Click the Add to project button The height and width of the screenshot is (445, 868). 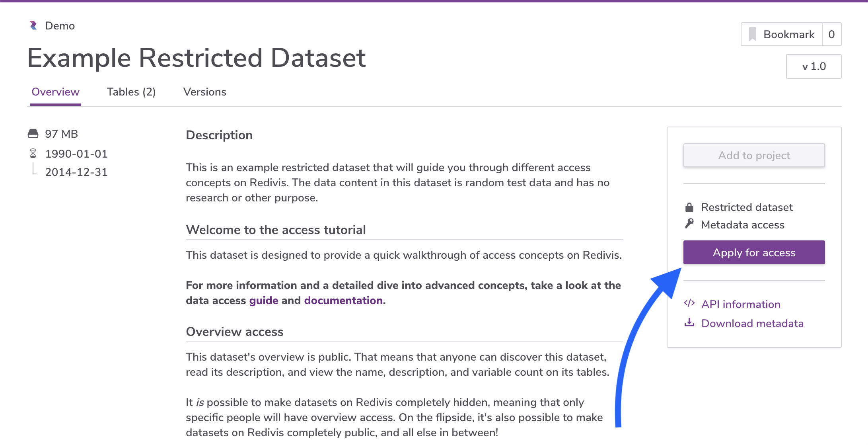click(x=754, y=155)
